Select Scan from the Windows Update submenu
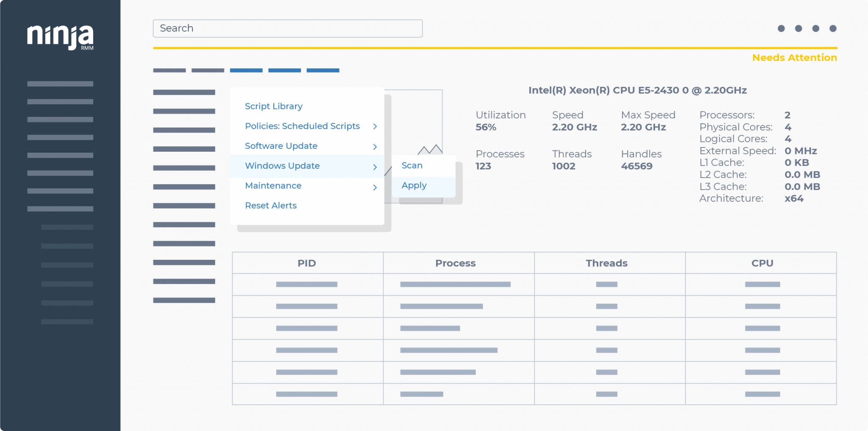Viewport: 868px width, 431px height. 412,165
